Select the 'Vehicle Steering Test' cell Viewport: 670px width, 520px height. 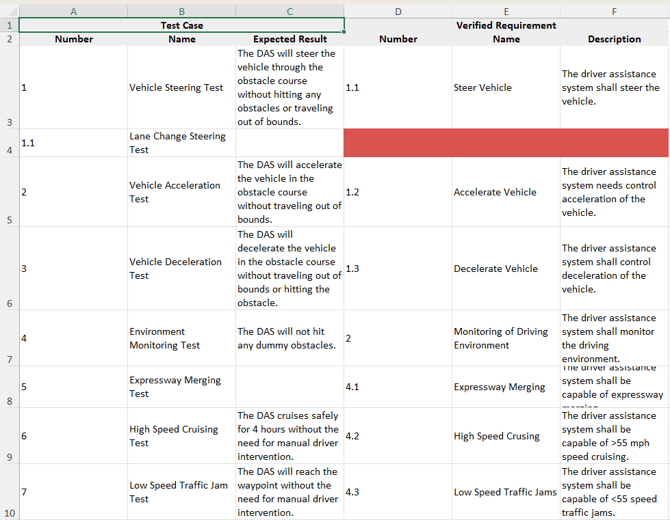coord(182,87)
